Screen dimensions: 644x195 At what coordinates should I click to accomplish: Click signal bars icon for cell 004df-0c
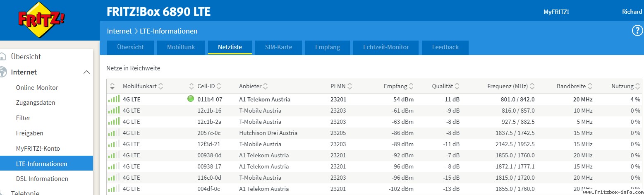point(114,188)
